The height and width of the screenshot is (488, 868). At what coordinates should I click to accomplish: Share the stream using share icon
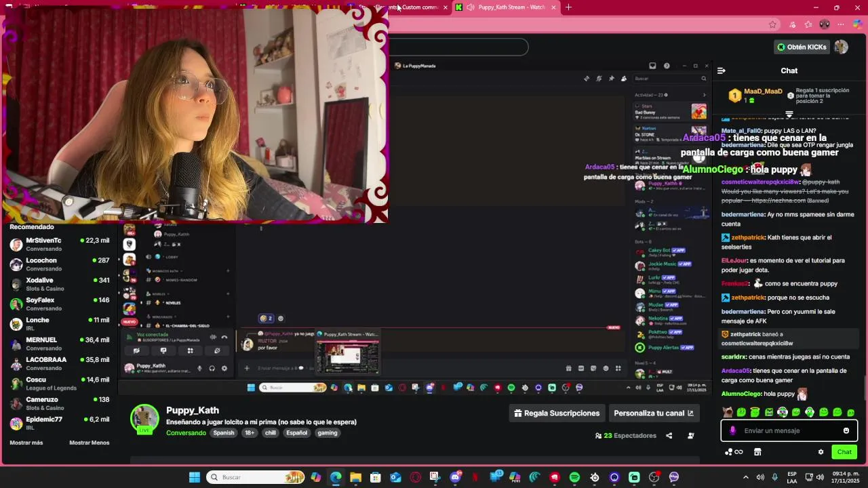[x=669, y=436]
